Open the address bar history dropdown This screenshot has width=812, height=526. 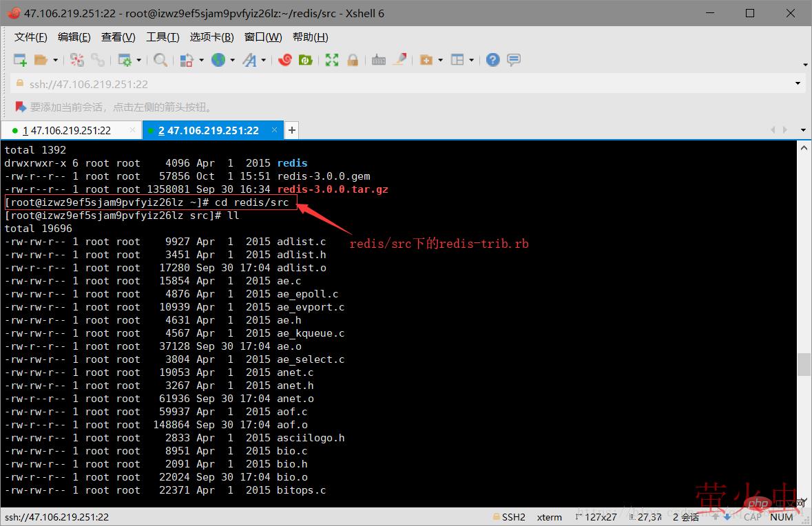click(x=798, y=84)
